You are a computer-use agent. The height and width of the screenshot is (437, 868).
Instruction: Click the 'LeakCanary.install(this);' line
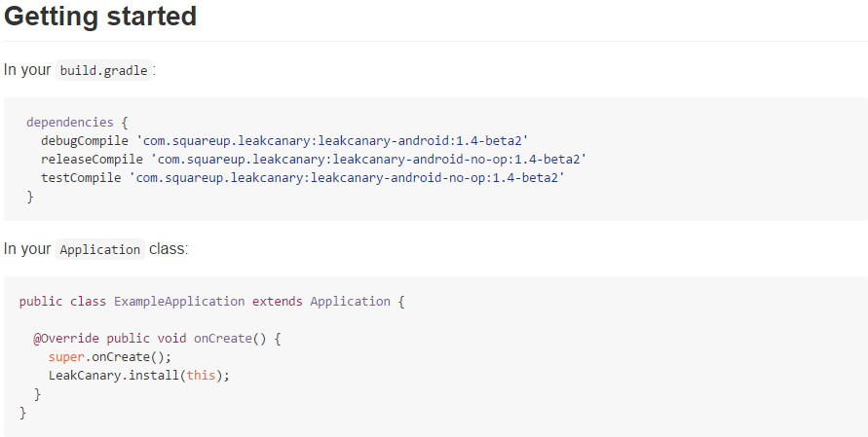pyautogui.click(x=139, y=376)
